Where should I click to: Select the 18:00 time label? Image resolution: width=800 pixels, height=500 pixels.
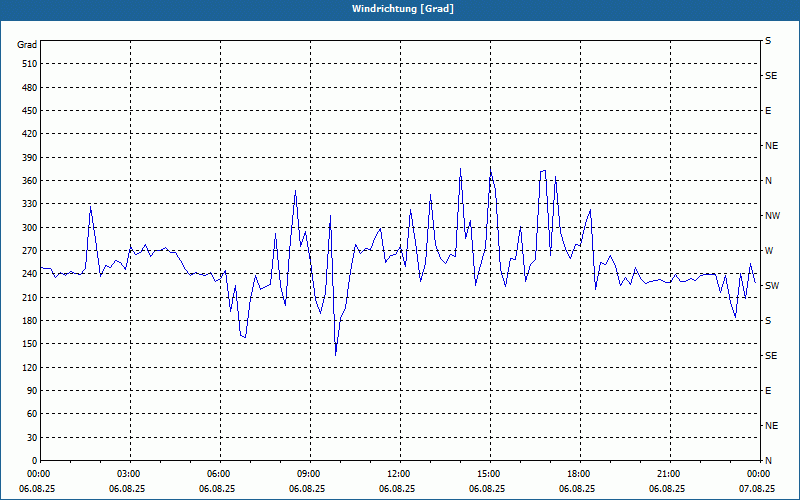click(577, 474)
